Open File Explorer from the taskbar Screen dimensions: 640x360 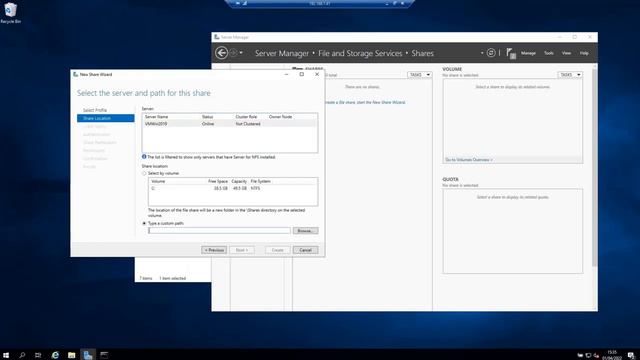pyautogui.click(x=71, y=355)
